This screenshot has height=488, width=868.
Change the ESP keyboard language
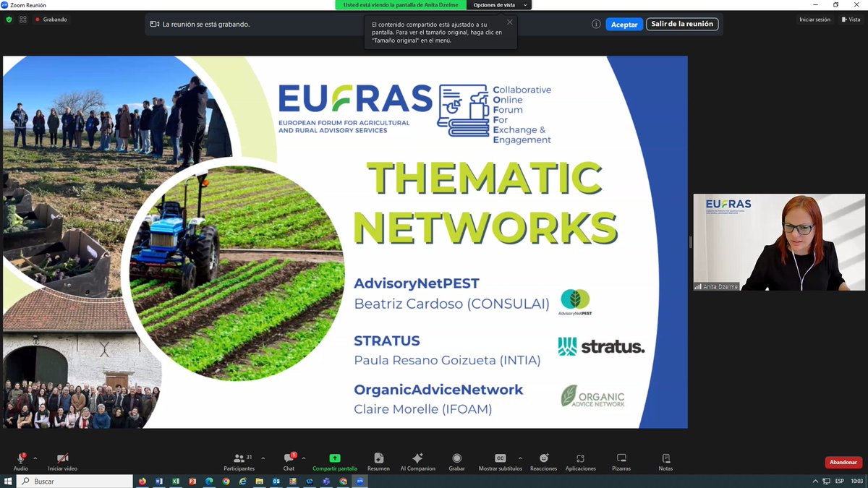839,481
